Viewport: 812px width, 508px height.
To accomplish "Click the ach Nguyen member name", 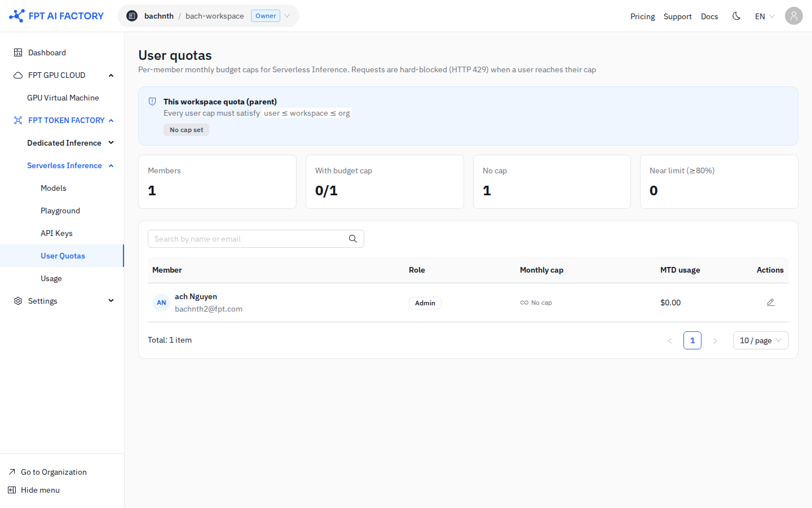I will (x=196, y=296).
